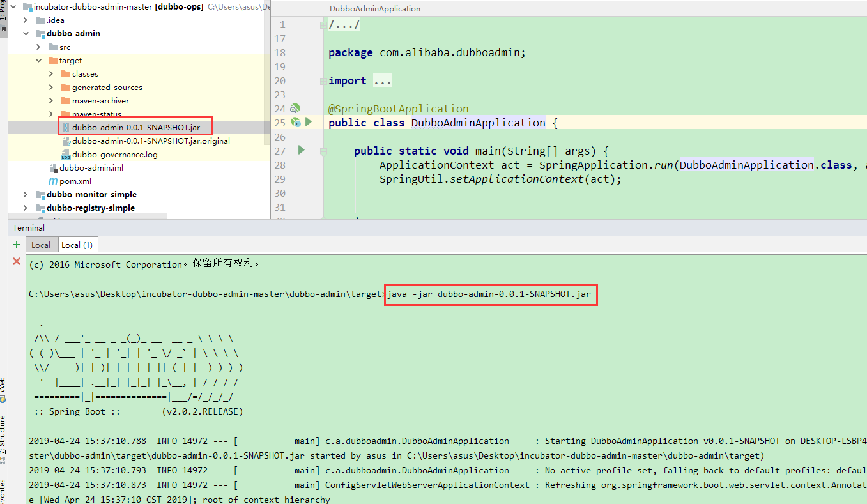
Task: Click SpringUtil.setApplicationContext(act) on line 29
Action: [x=500, y=179]
